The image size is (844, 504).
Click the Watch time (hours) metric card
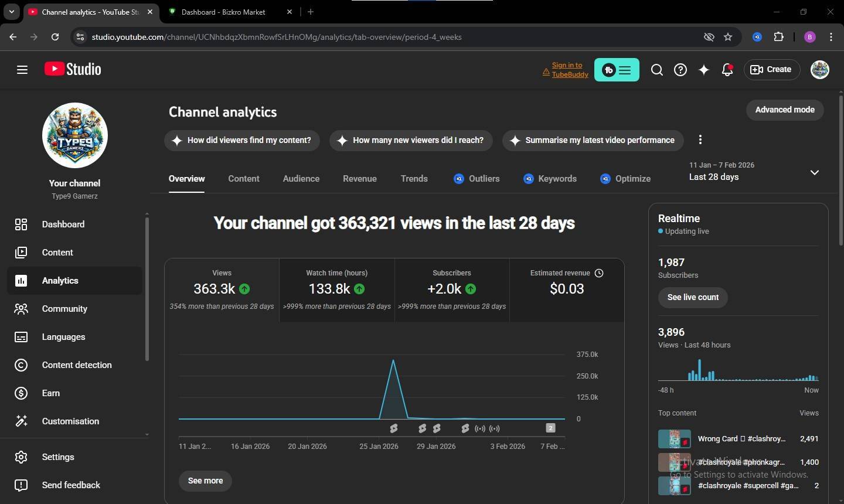coord(337,290)
